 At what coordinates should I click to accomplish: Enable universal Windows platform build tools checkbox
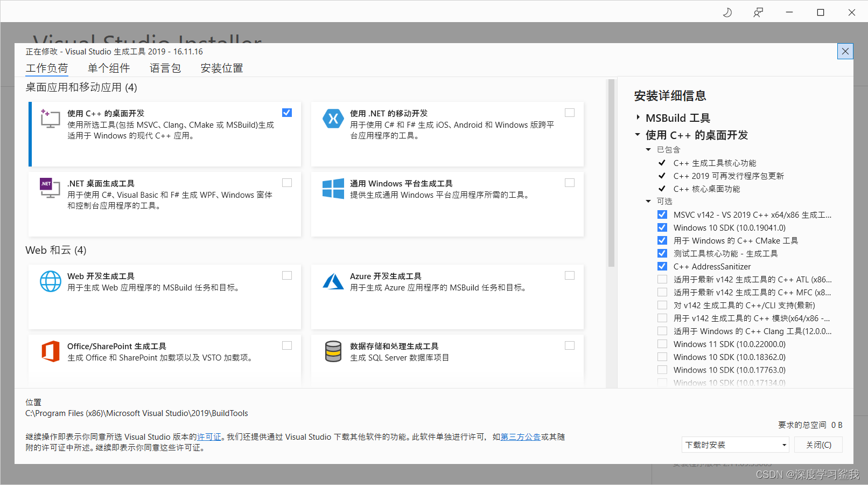[570, 183]
